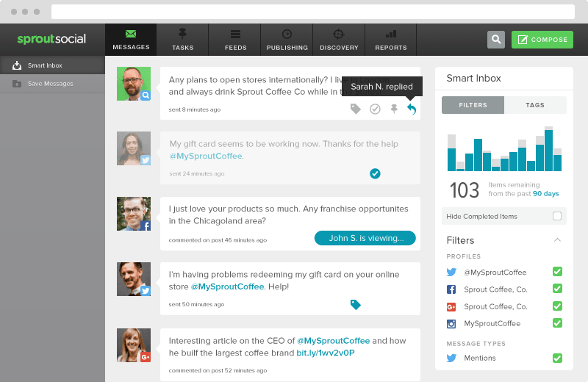Click the 'John S. is viewing...' badge
Screen dimensions: 588x382
(x=365, y=238)
